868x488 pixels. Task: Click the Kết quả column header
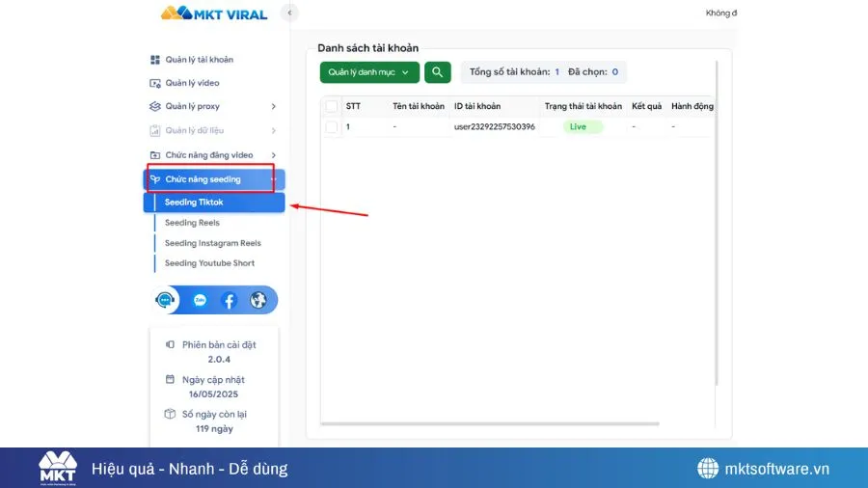646,106
